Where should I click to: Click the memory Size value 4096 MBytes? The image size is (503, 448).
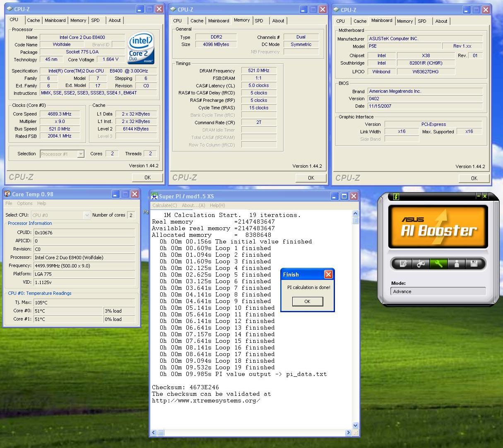click(x=216, y=44)
